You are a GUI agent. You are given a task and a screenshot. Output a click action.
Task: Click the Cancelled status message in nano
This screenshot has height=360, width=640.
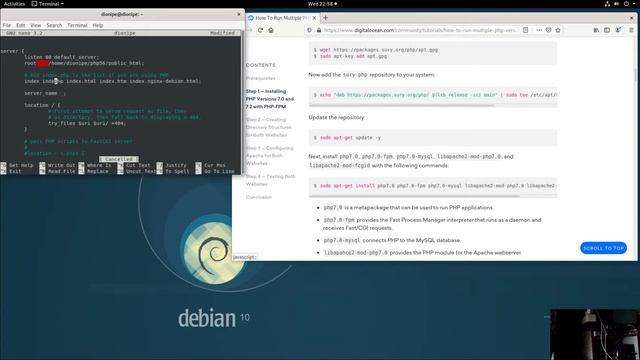pos(119,159)
